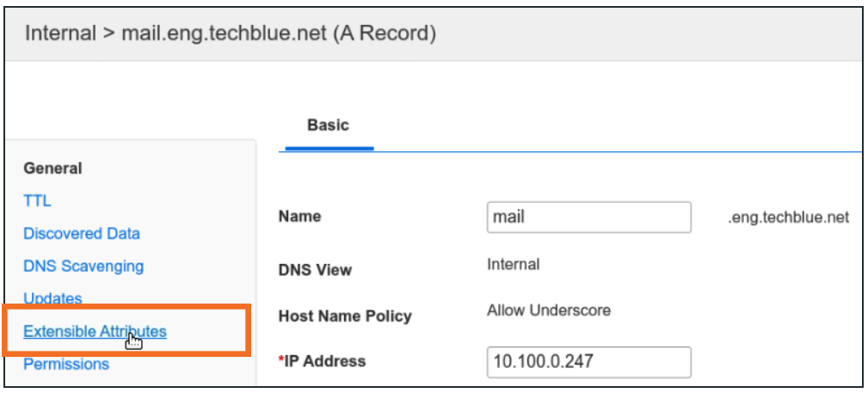
Task: Focus the IP Address field showing 10.100.0.247
Action: coord(588,362)
